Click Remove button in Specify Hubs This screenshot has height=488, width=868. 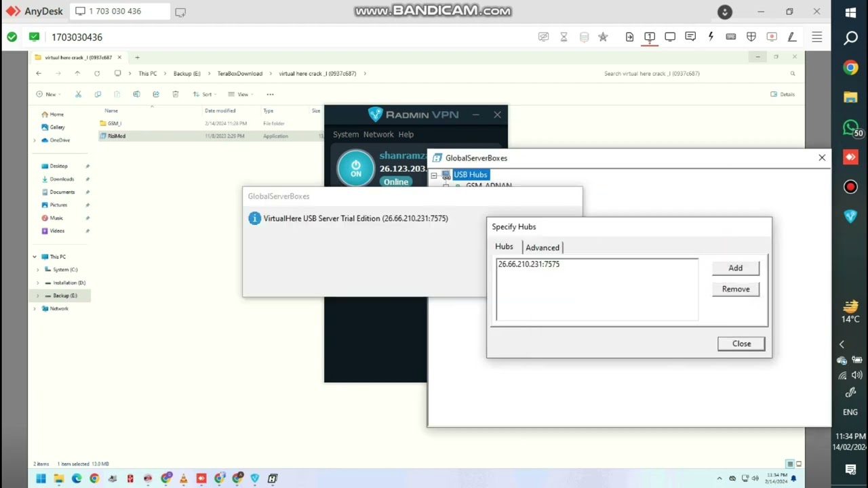pyautogui.click(x=736, y=289)
